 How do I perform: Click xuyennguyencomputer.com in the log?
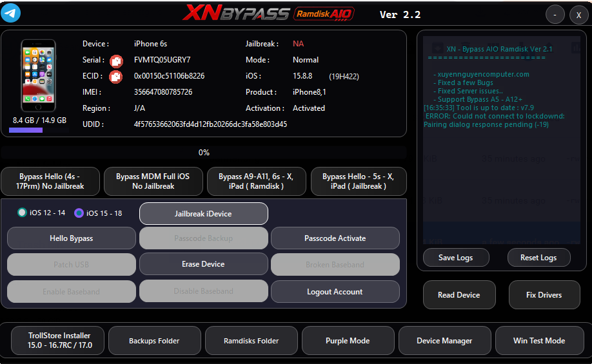483,74
